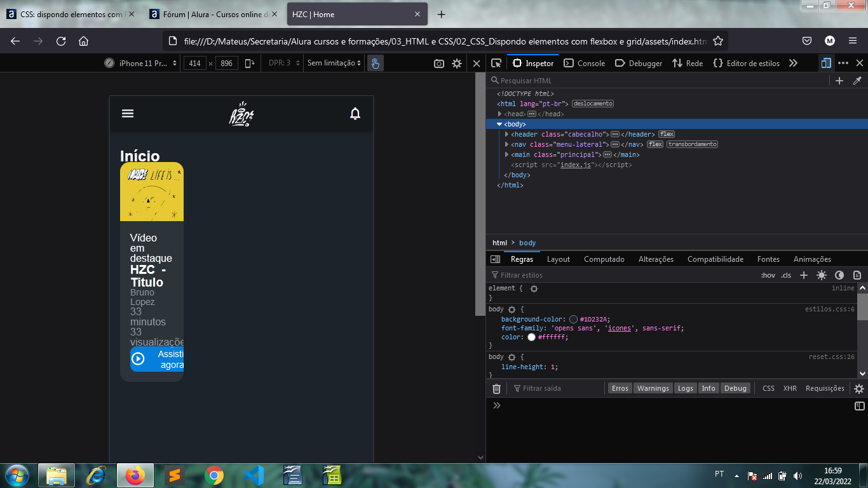Viewport: 868px width, 488px height.
Task: Switch to Computado sidebar tab
Action: 604,259
